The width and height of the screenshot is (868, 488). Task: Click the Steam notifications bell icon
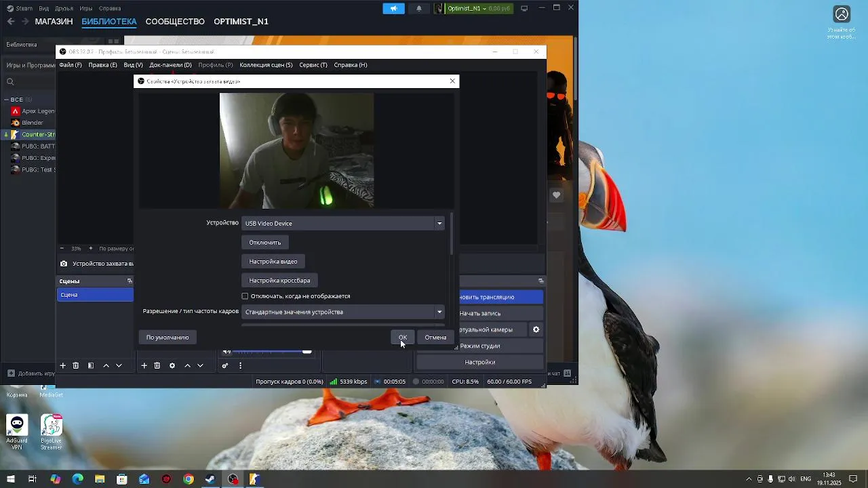[x=418, y=8]
